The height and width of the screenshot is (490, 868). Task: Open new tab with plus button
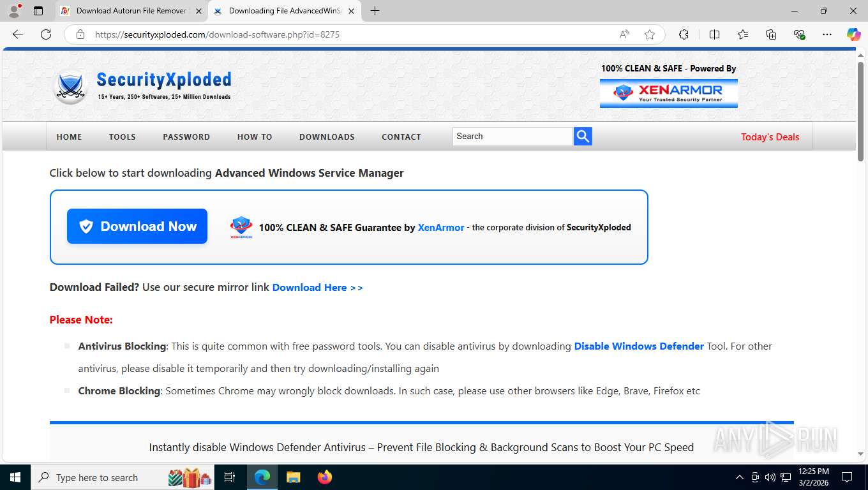(375, 11)
